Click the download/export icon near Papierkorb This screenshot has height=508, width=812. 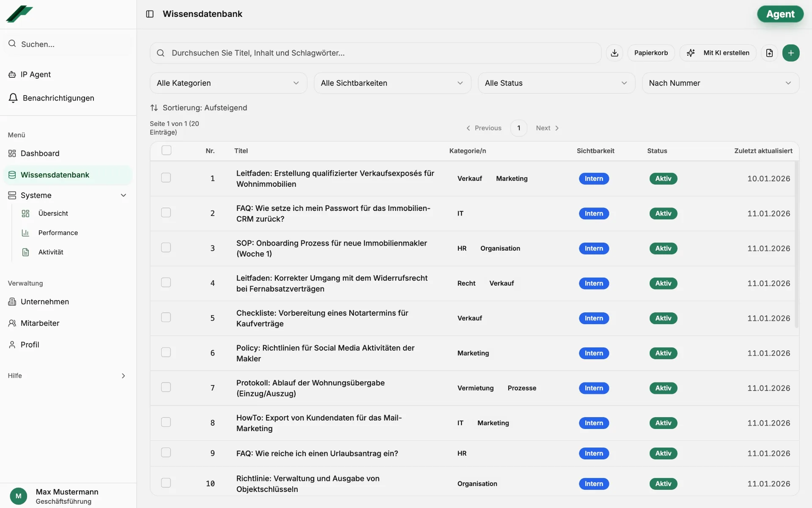point(614,52)
